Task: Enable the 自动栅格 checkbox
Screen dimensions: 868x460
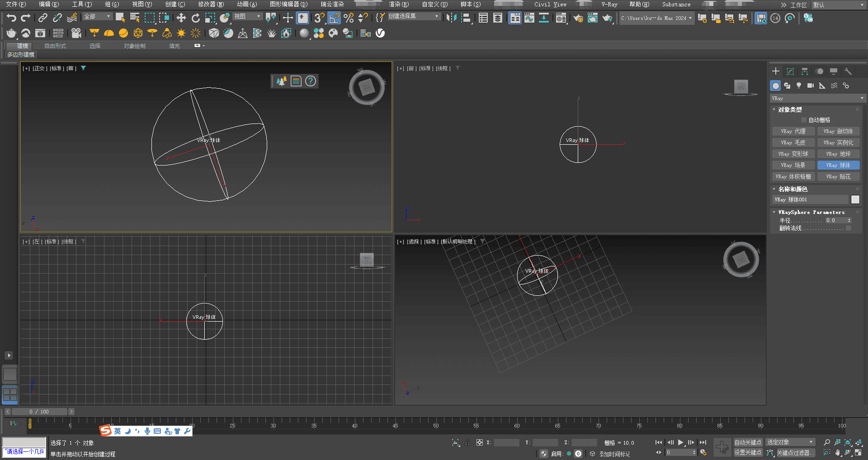Action: 803,120
